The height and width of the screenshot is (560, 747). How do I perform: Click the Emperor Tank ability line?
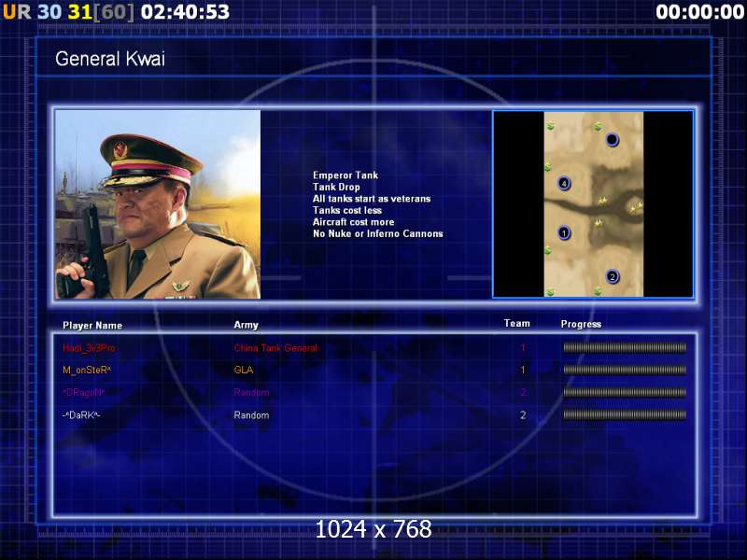[x=345, y=175]
